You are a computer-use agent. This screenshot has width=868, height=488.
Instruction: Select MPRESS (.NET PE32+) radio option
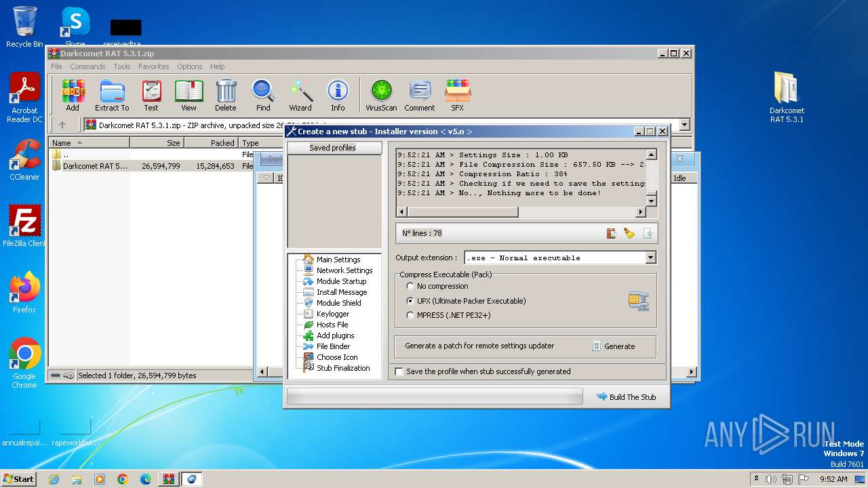[x=410, y=315]
